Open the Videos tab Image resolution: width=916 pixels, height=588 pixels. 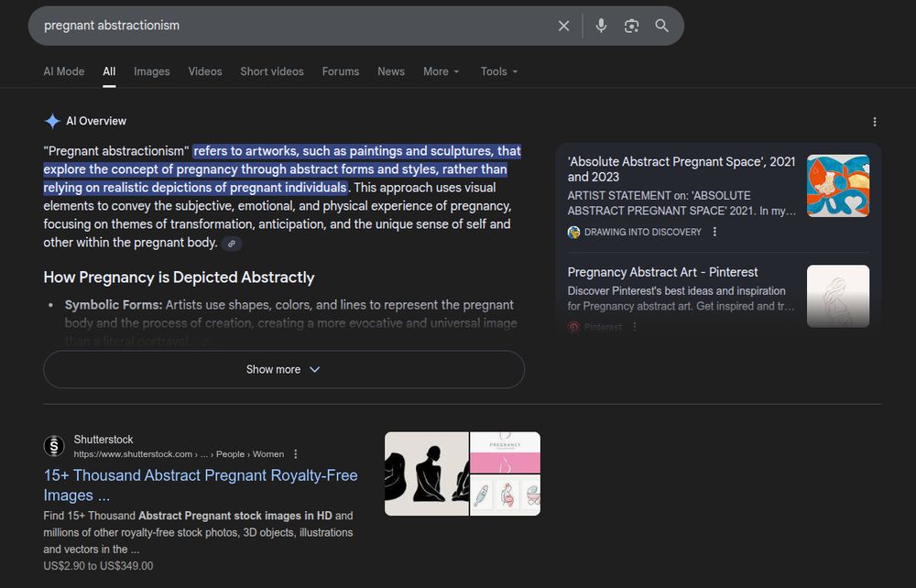click(205, 71)
